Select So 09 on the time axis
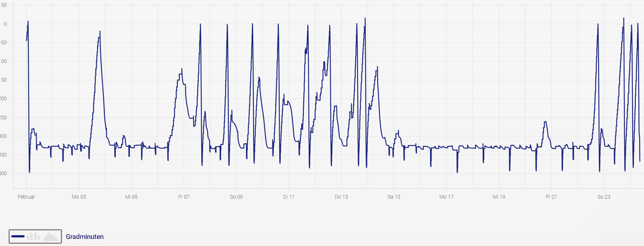Image resolution: width=644 pixels, height=246 pixels. (x=236, y=197)
